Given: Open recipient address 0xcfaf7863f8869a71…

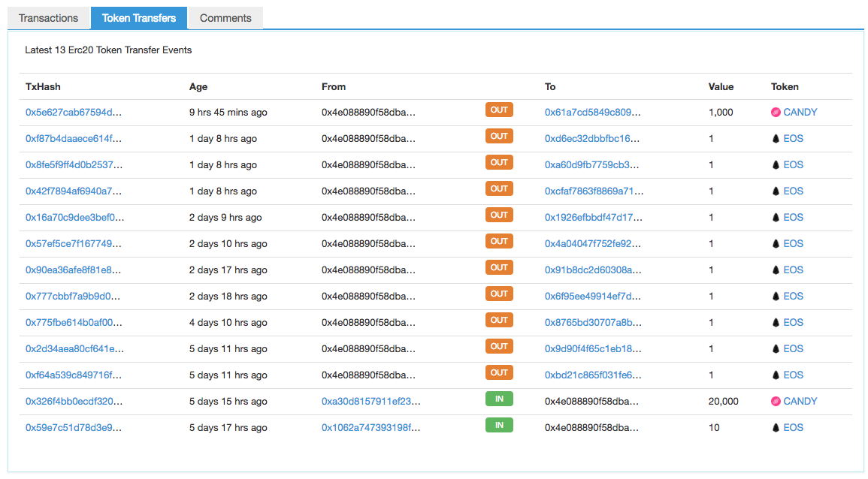Looking at the screenshot, I should [594, 191].
